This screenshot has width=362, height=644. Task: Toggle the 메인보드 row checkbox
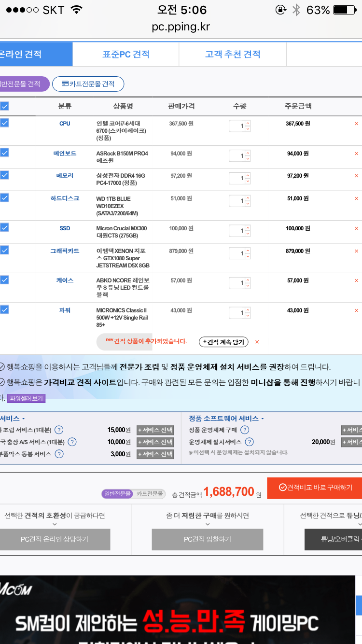click(x=4, y=153)
